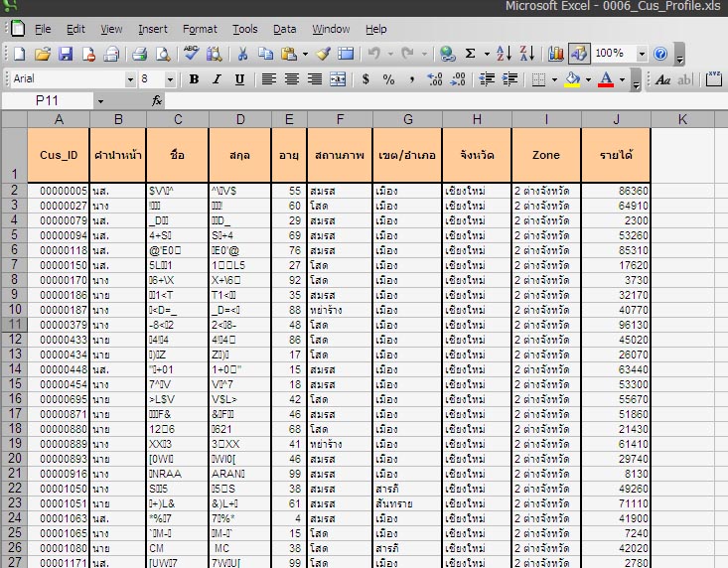Screen dimensions: 728x568
Task: Undo the last action
Action: click(373, 54)
